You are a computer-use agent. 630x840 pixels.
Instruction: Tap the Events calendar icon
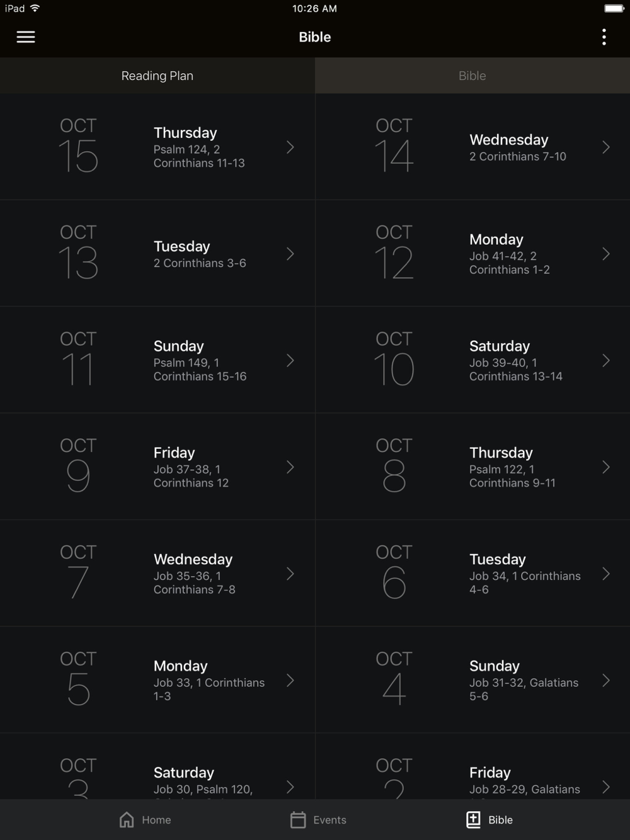pos(298,819)
